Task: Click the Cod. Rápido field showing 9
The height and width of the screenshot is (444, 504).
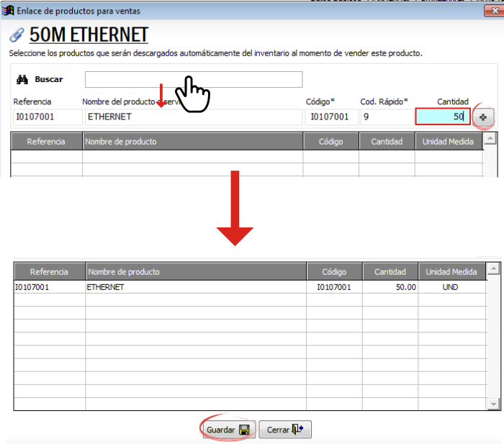Action: click(x=387, y=117)
